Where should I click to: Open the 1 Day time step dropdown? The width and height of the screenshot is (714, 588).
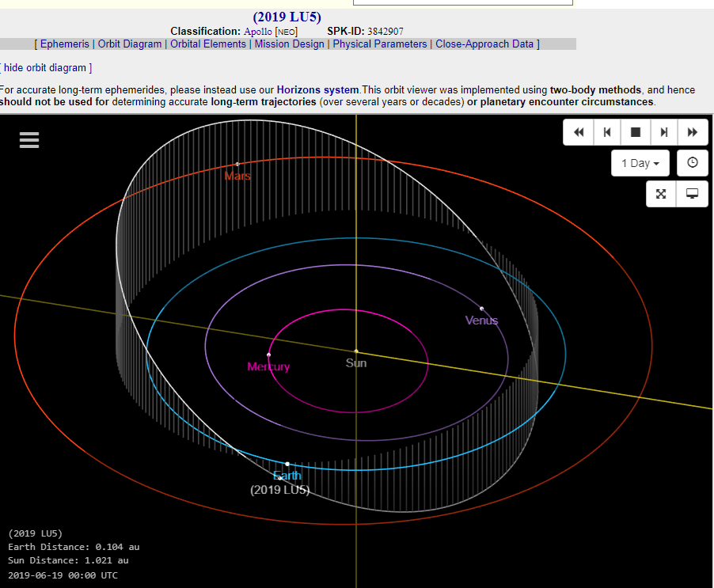click(x=640, y=163)
